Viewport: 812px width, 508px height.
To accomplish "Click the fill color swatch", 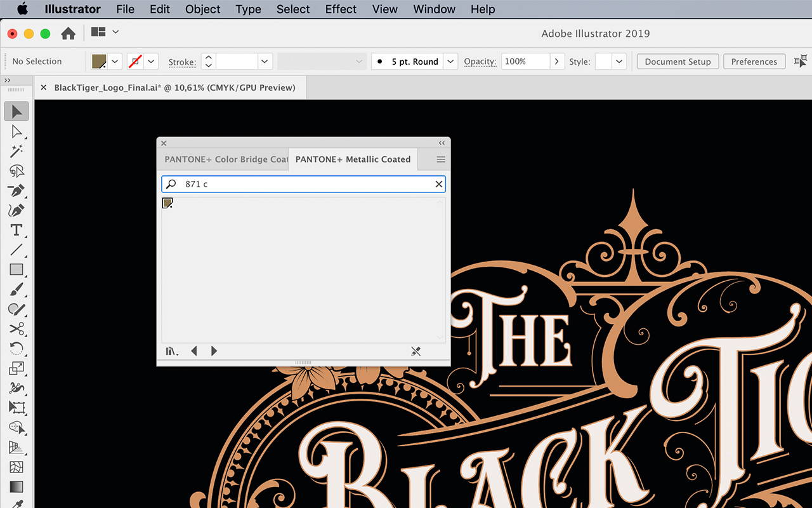I will tap(99, 62).
